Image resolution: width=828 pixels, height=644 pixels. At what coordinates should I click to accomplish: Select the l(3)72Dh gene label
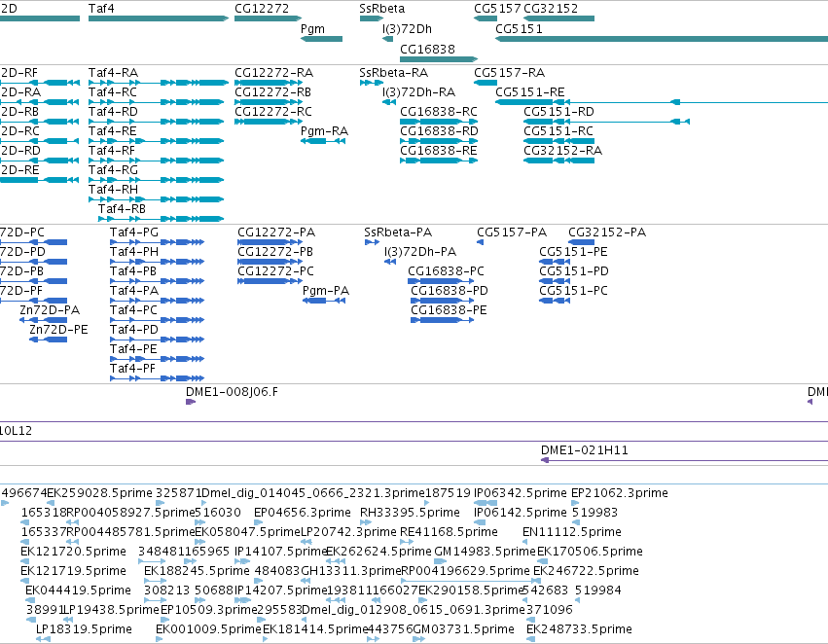[x=407, y=29]
